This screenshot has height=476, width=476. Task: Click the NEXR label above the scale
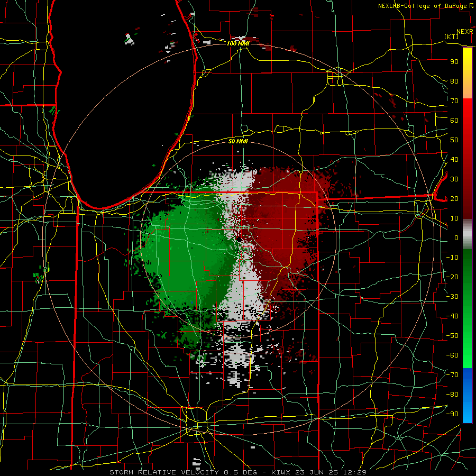[465, 31]
